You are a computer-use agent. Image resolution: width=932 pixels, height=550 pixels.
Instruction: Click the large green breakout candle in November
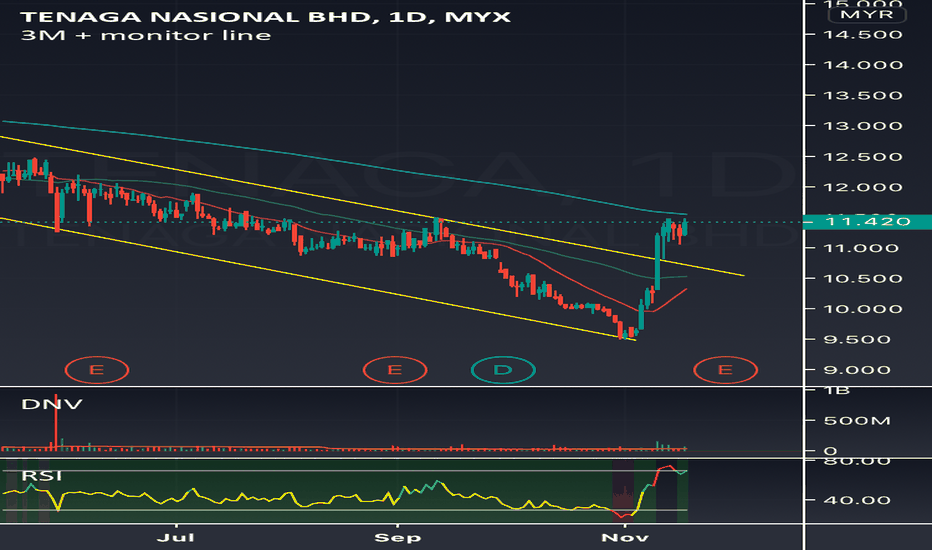(x=657, y=262)
